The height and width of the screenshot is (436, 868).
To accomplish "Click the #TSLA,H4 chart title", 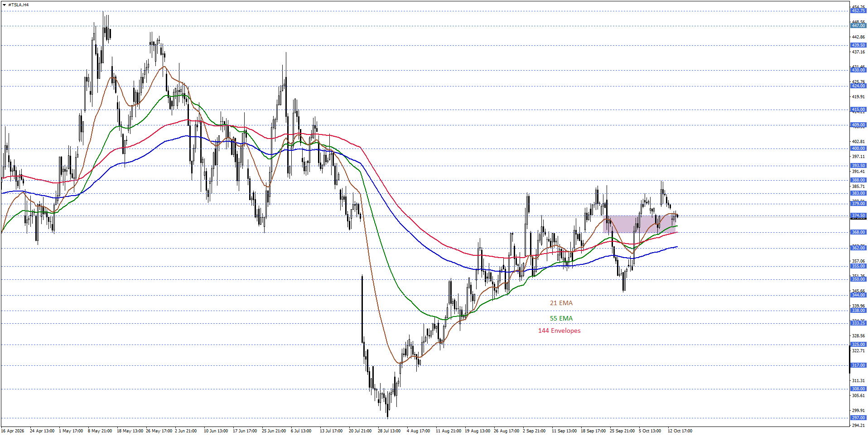I will 18,5.
